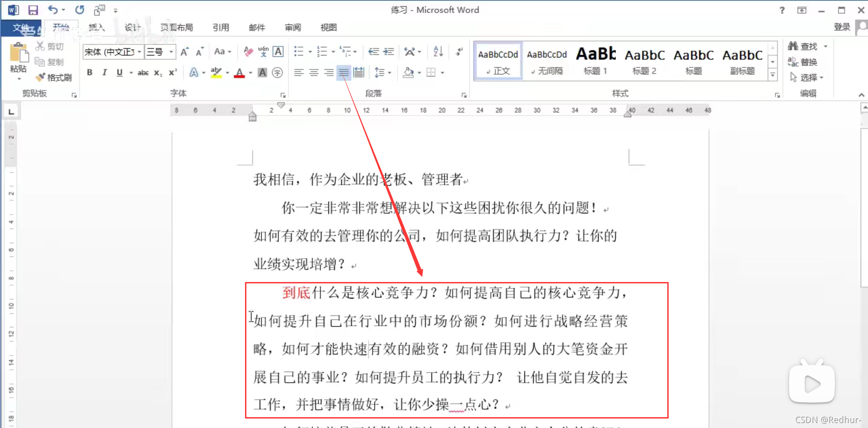This screenshot has width=868, height=428.
Task: Click the 登录 sign-in link
Action: click(842, 27)
